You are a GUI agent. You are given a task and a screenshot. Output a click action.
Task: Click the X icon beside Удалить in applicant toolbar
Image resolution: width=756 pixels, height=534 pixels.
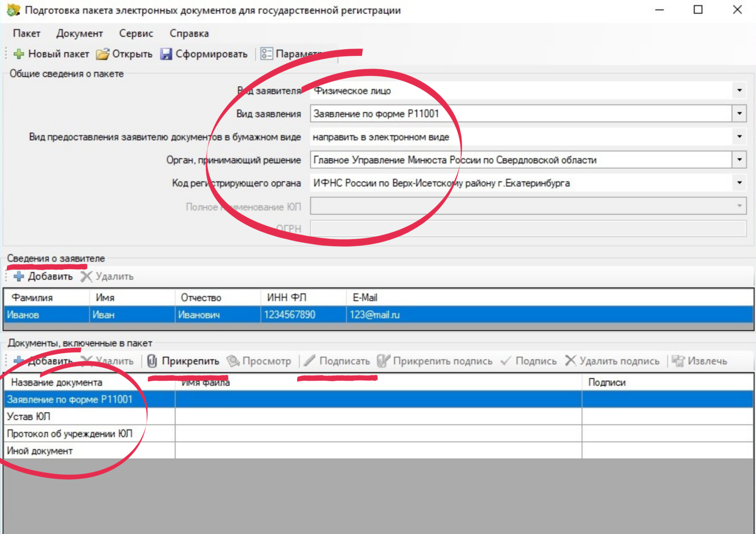click(86, 276)
